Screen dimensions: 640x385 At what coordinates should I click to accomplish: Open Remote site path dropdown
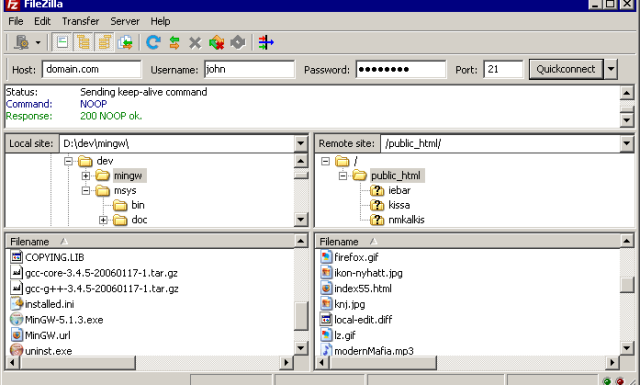[627, 144]
